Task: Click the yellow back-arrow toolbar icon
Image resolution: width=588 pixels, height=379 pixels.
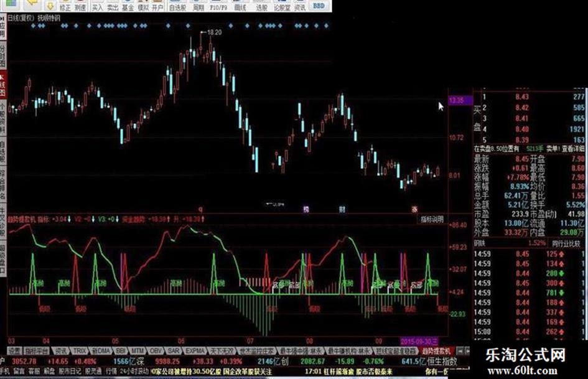Action: pyautogui.click(x=33, y=4)
